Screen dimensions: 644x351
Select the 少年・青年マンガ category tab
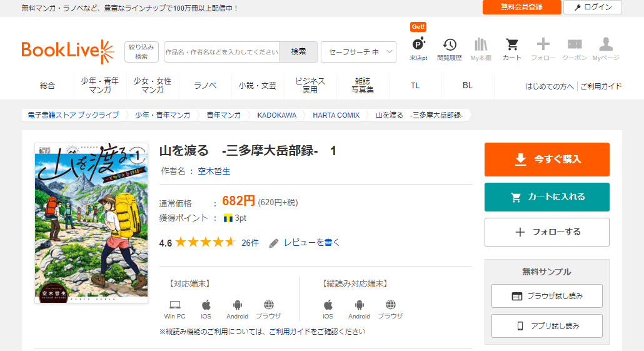tap(100, 86)
